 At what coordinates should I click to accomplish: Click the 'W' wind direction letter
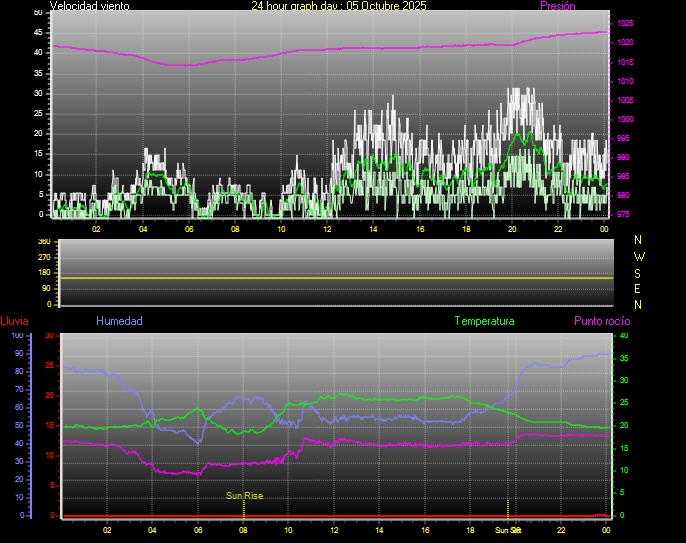click(x=639, y=256)
